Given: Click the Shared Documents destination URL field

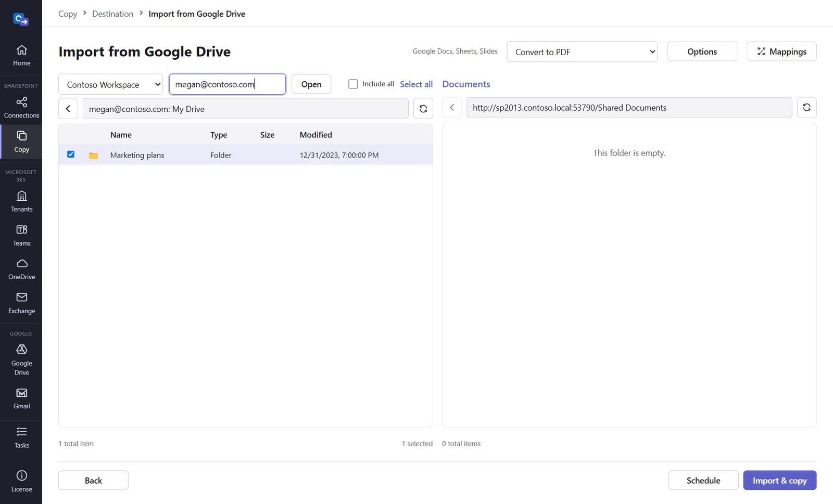Looking at the screenshot, I should pyautogui.click(x=629, y=108).
